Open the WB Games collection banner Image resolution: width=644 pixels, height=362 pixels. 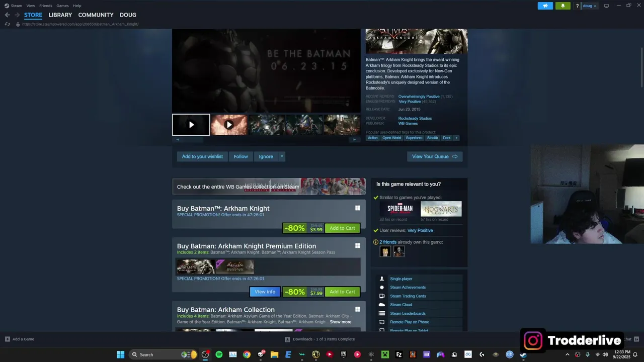pos(269,187)
